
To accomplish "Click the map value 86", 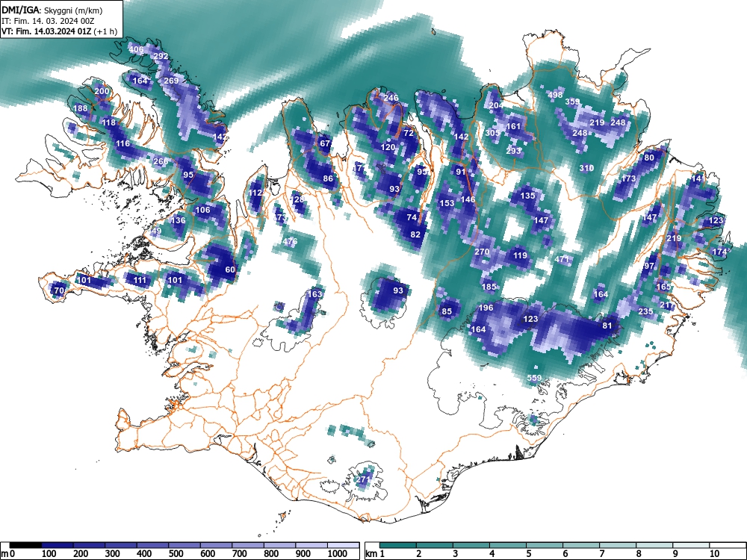I will pyautogui.click(x=328, y=178).
